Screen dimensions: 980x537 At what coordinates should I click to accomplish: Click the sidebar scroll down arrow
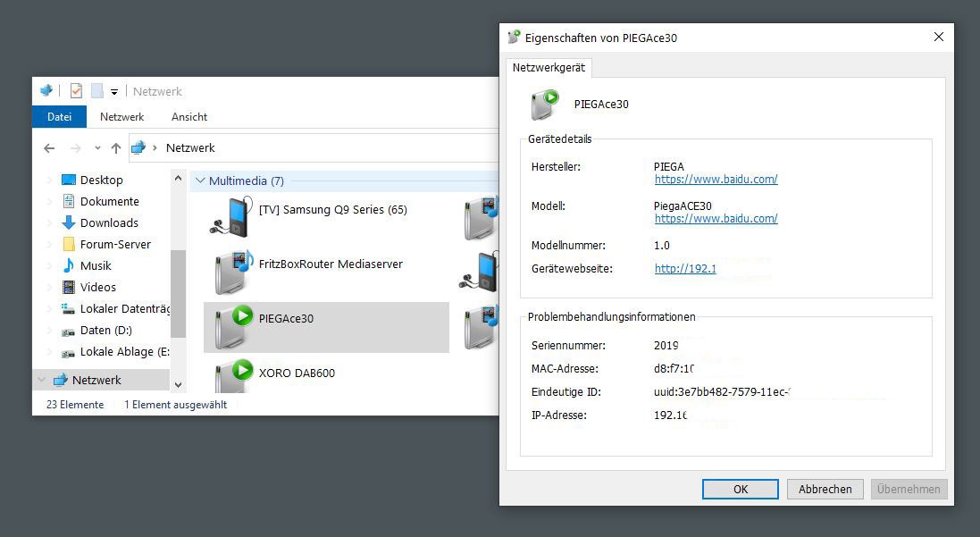pyautogui.click(x=178, y=384)
